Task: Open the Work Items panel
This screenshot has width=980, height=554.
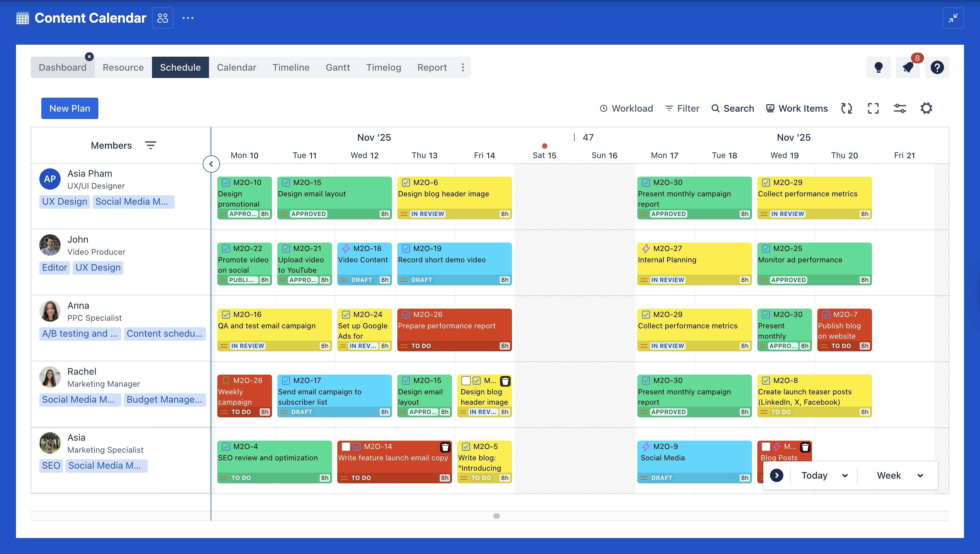Action: pos(797,108)
